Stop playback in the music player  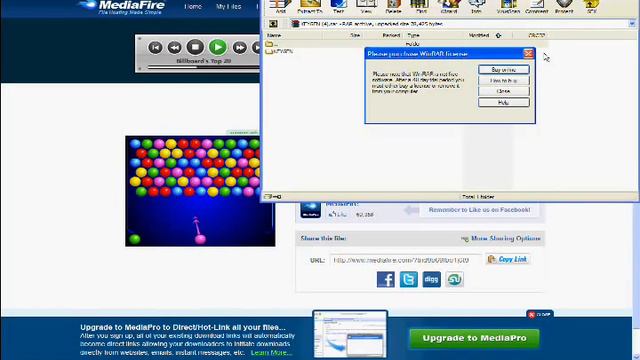click(x=195, y=47)
